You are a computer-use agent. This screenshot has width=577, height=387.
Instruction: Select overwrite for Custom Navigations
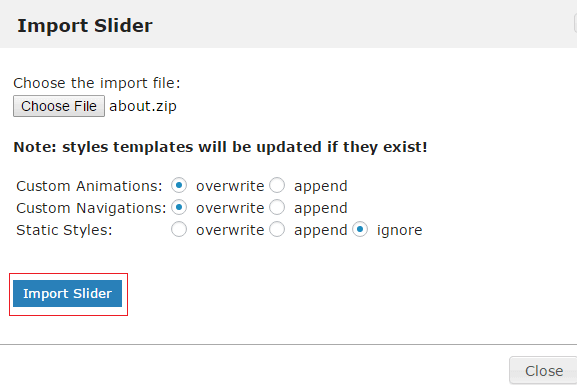[179, 207]
